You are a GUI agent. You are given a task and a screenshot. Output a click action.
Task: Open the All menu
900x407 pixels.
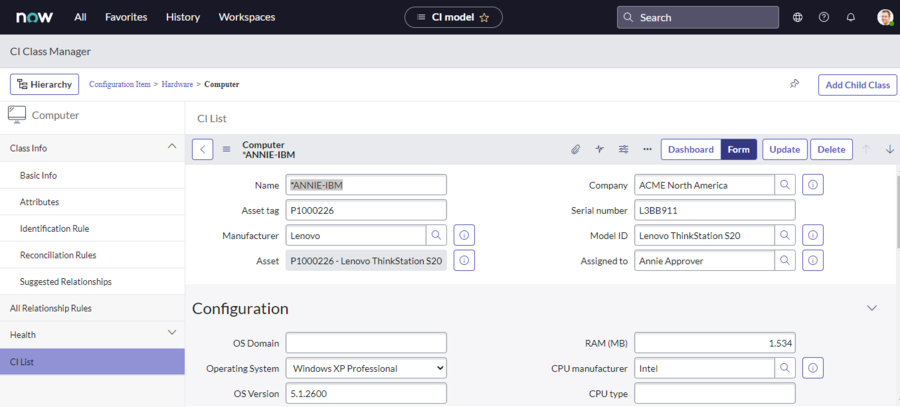tap(80, 17)
